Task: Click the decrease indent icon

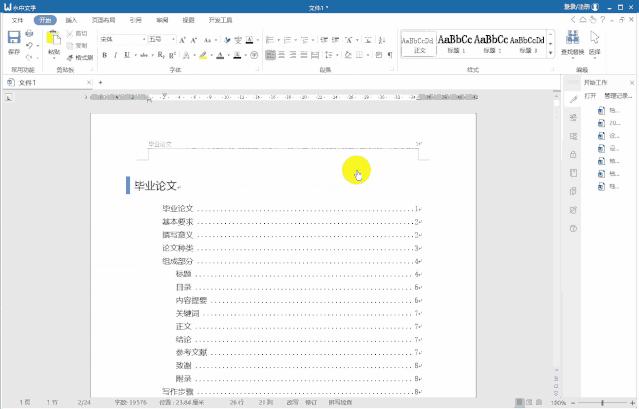Action: pos(324,40)
